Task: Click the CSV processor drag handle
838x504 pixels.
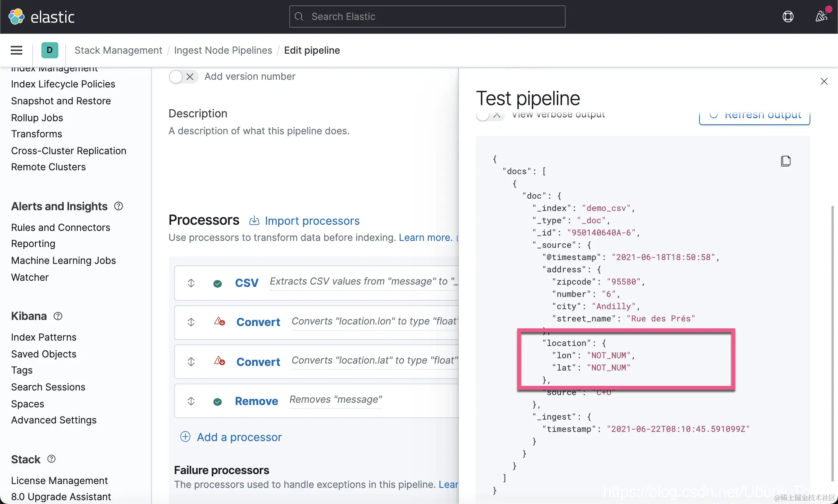Action: [191, 283]
